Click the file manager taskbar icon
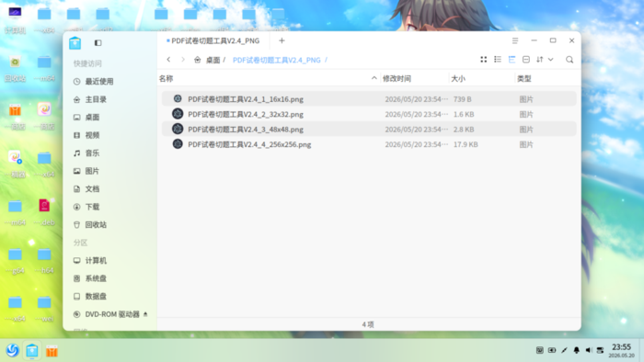644x362 pixels. point(32,351)
